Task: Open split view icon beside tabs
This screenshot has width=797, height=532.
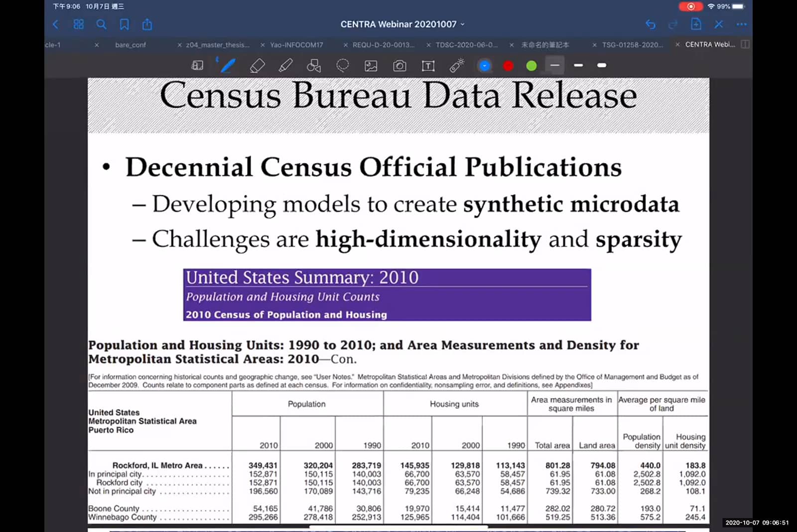Action: 745,44
